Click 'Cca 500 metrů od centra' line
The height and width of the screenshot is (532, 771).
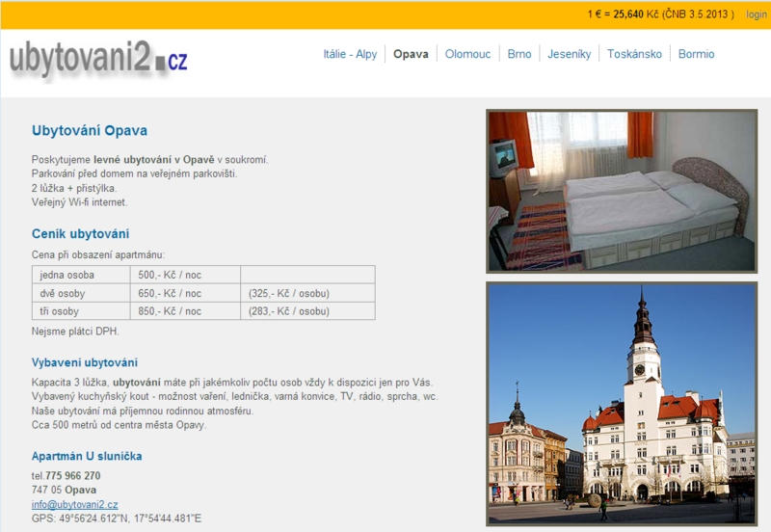119,425
